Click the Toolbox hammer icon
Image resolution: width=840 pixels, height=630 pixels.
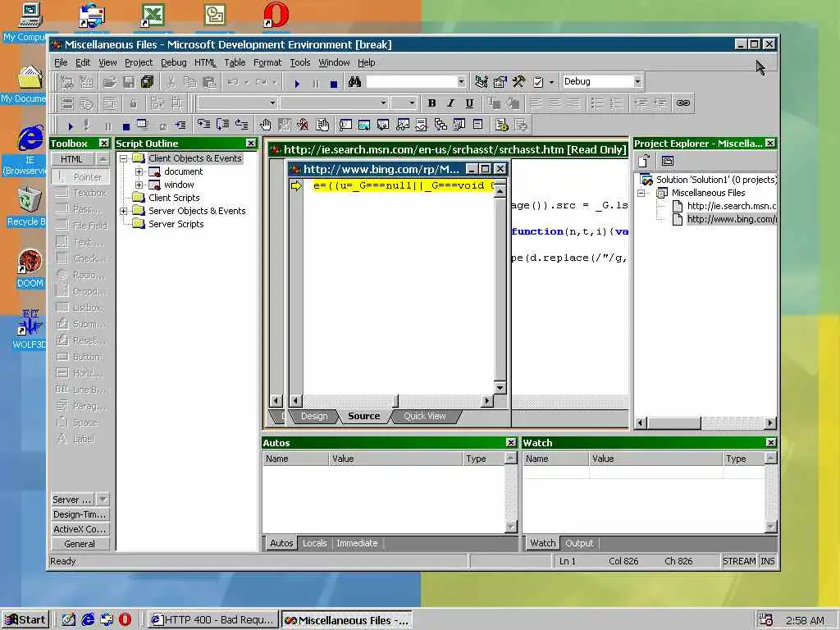coord(518,82)
